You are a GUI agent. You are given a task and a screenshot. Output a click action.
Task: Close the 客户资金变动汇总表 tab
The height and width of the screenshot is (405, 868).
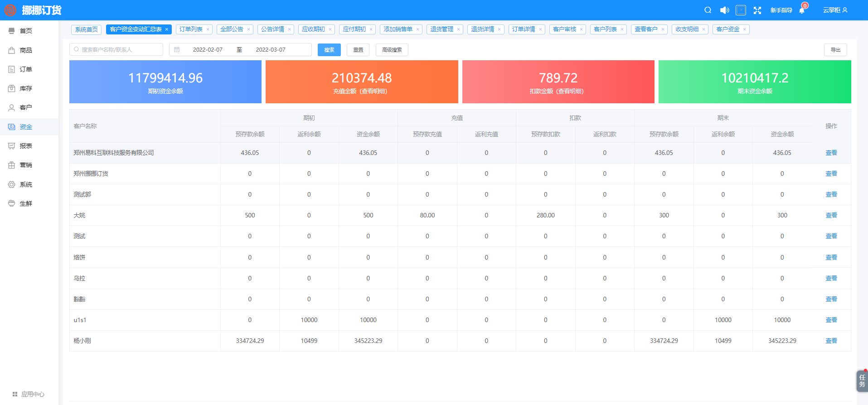click(x=167, y=29)
